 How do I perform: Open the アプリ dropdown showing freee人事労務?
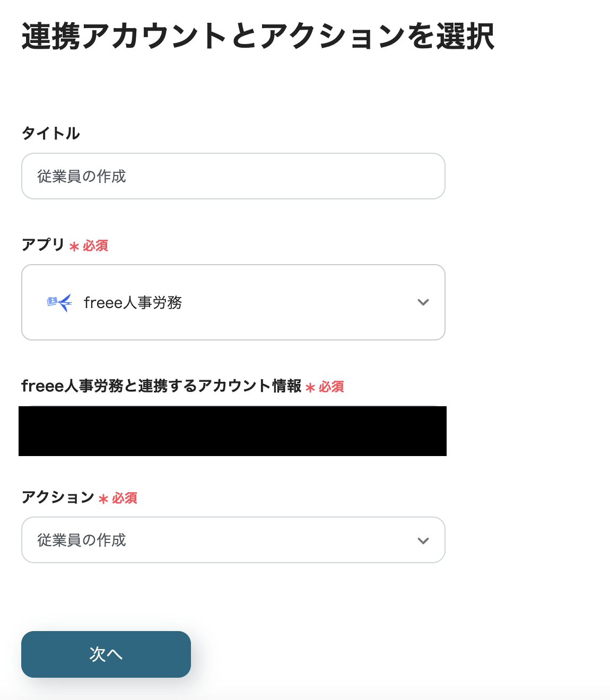[233, 302]
